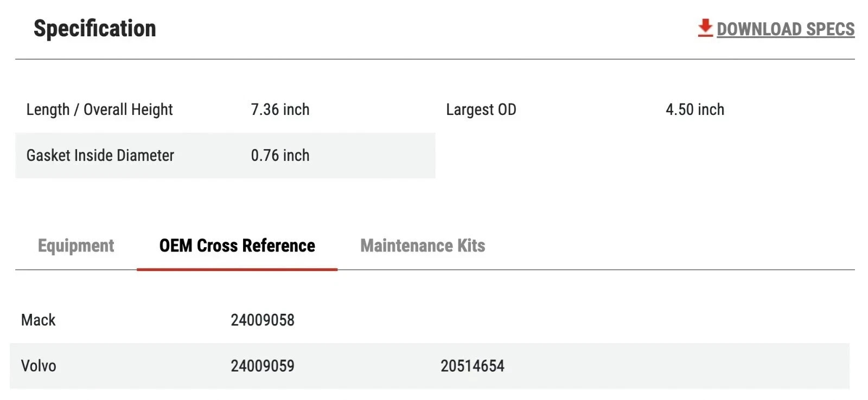Click the Mack manufacturer name

pyautogui.click(x=39, y=320)
